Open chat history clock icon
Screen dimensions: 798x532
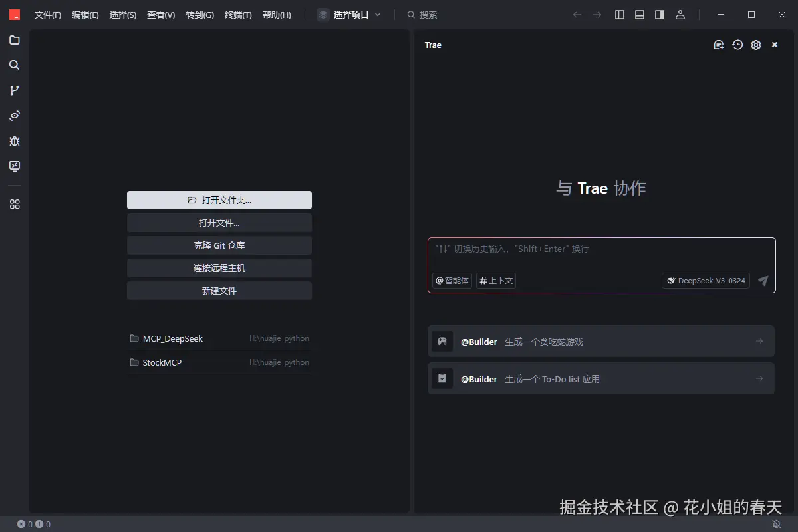point(737,45)
